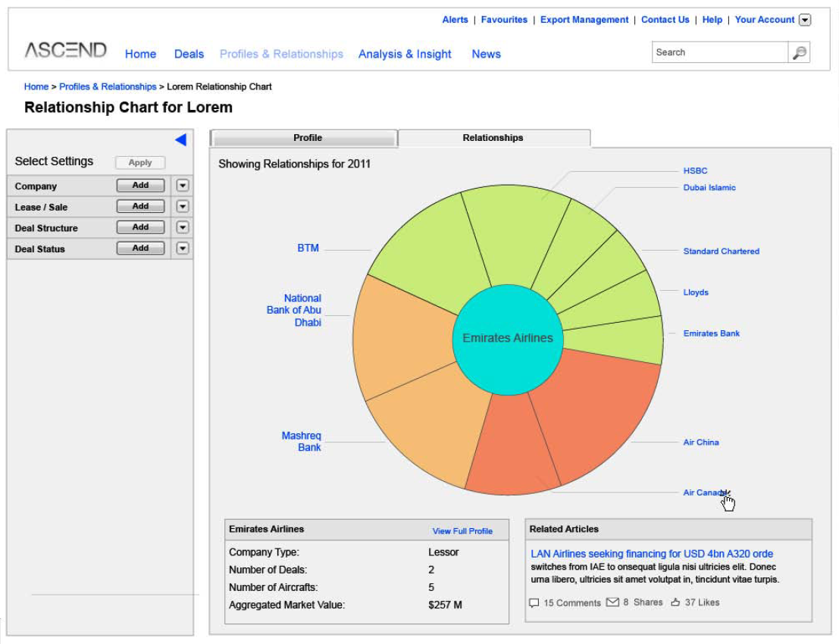Click the shares envelope icon
The image size is (839, 644).
[x=612, y=602]
